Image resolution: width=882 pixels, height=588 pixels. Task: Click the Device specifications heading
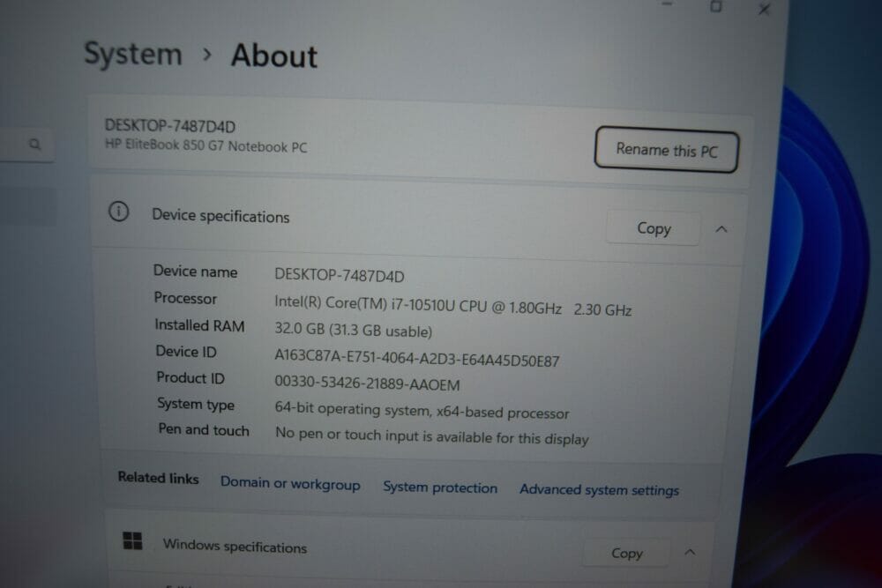point(220,216)
